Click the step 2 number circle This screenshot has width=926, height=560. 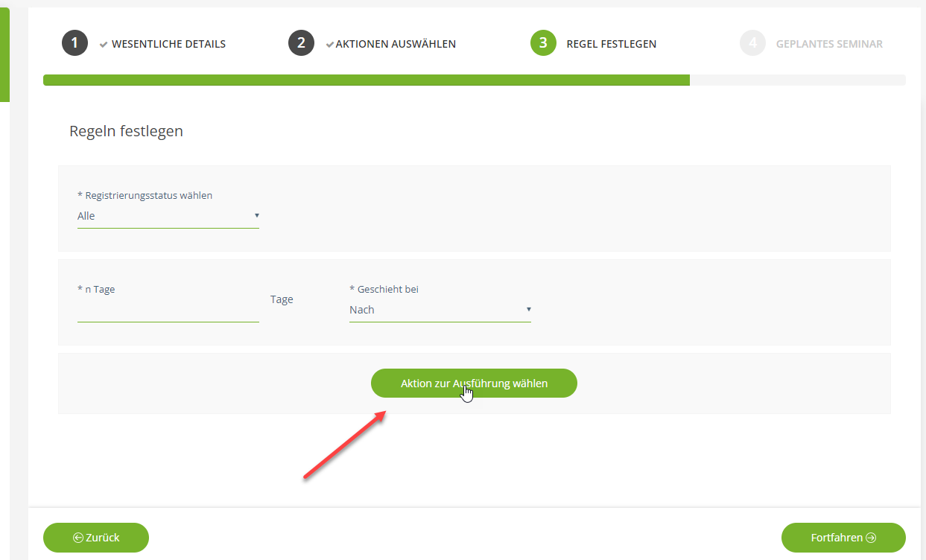[x=301, y=43]
